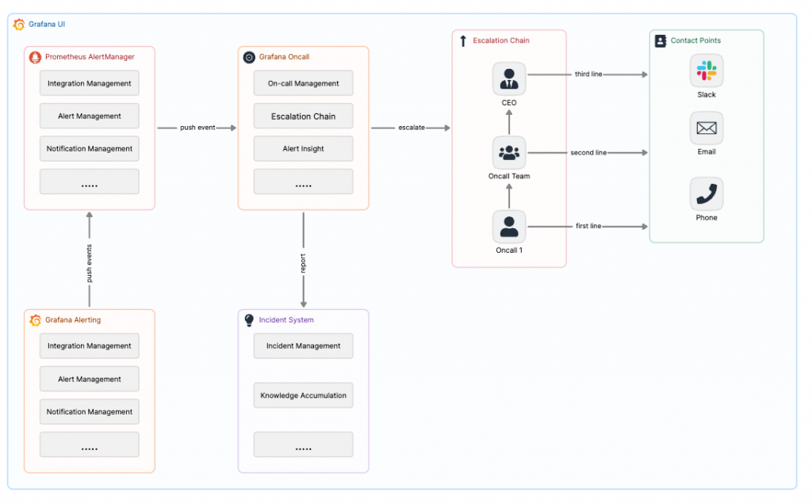Click the 'push event' arrow label

[x=197, y=128]
